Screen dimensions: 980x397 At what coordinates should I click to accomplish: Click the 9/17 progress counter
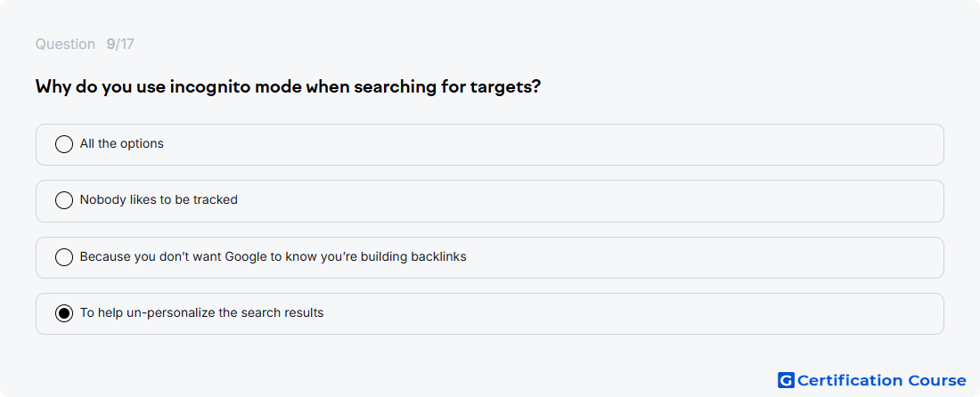tap(120, 45)
